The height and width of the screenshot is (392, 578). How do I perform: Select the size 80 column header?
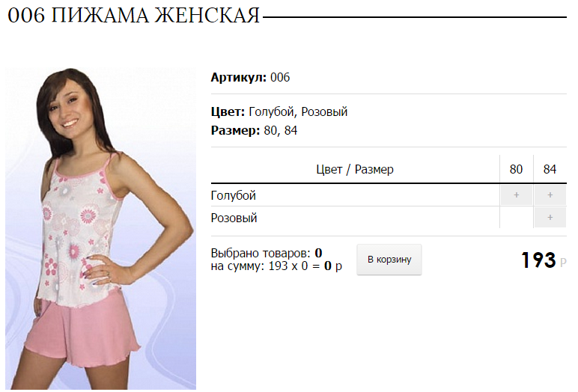pos(516,169)
